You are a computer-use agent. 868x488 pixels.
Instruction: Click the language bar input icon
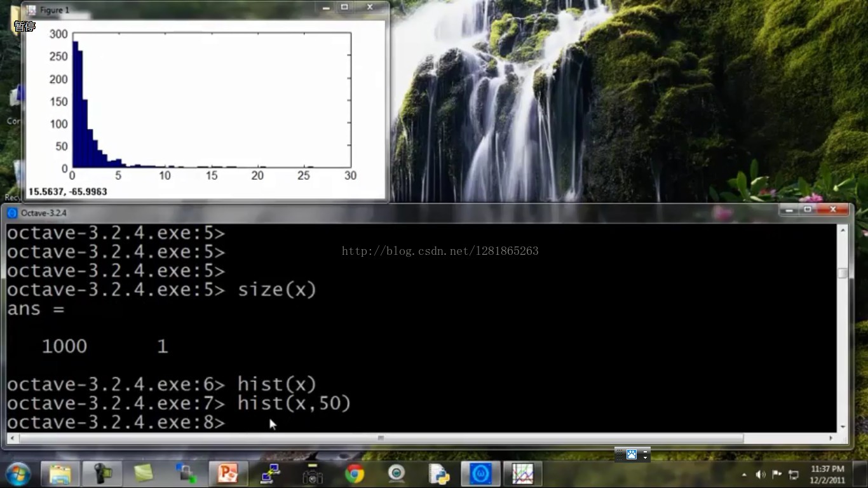click(632, 454)
